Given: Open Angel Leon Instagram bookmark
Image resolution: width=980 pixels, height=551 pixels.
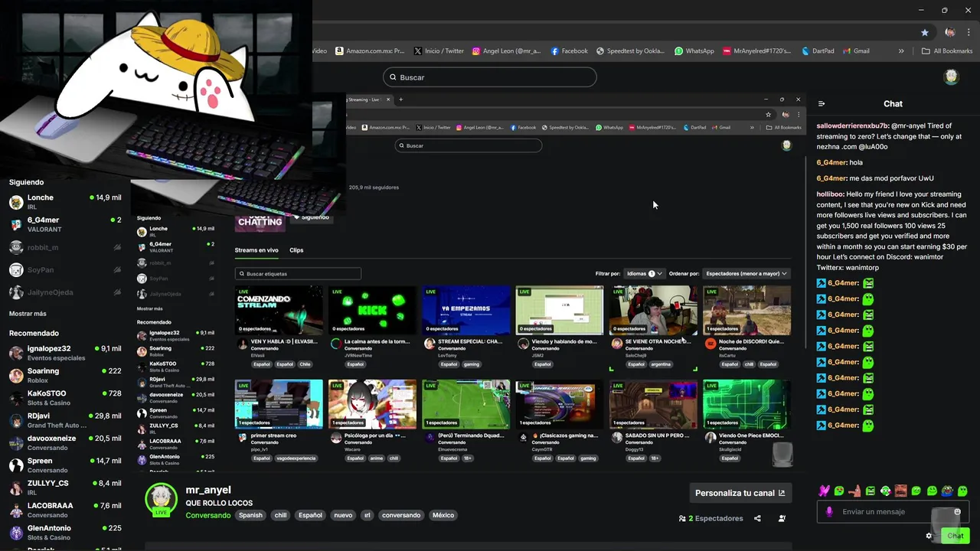Looking at the screenshot, I should click(x=506, y=51).
